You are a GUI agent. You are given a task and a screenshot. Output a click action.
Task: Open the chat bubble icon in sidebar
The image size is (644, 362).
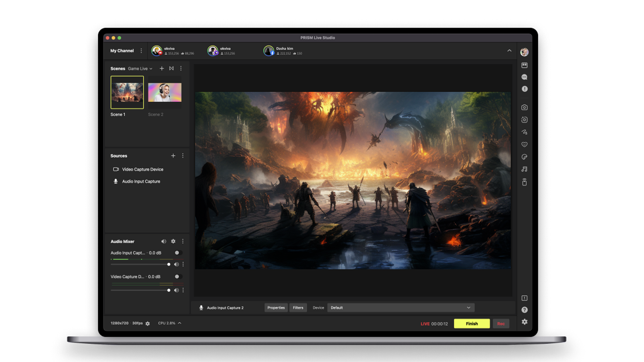click(x=524, y=77)
